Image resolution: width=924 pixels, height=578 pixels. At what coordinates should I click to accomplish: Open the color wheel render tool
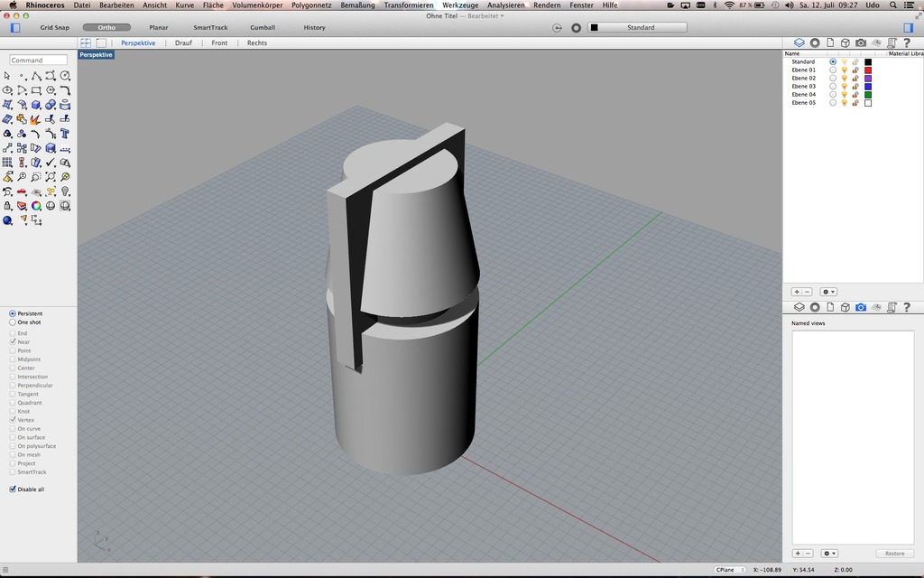coord(36,206)
